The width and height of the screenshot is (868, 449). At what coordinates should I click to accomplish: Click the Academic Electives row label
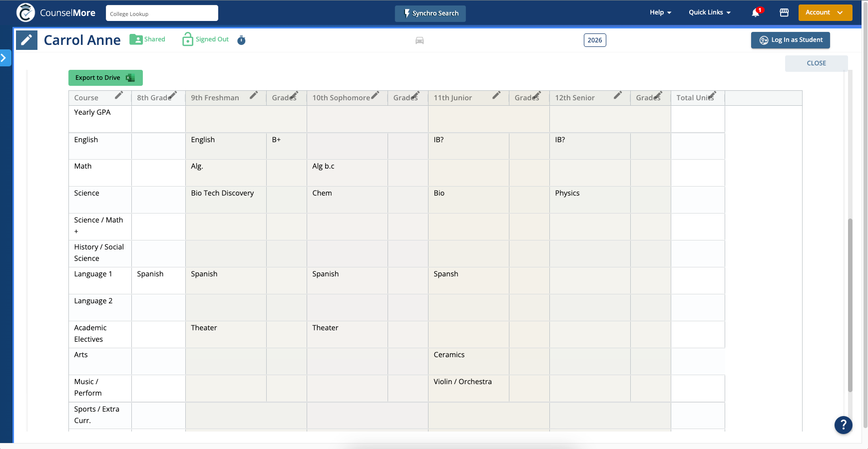(90, 334)
